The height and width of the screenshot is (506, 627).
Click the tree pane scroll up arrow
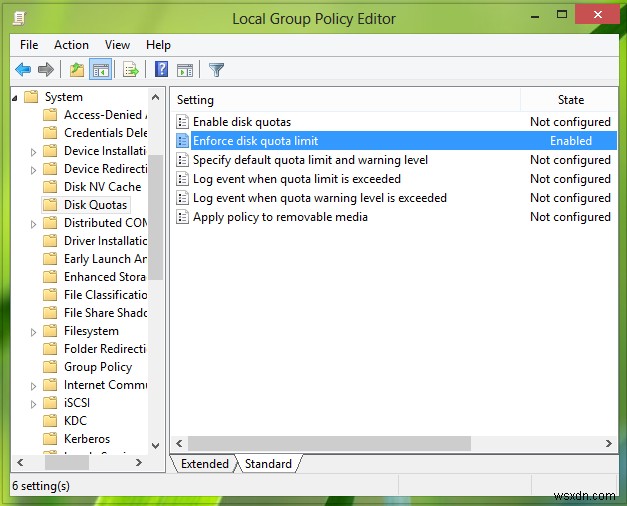tap(156, 97)
